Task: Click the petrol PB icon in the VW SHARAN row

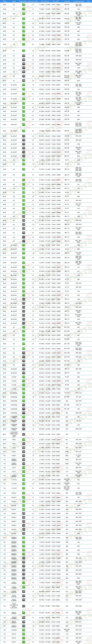Action: coord(24,630)
